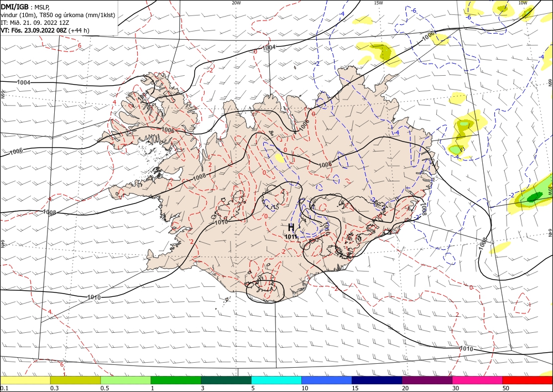
Task: Click the 'H' high-pressure marker over Iceland
Action: coord(291,227)
